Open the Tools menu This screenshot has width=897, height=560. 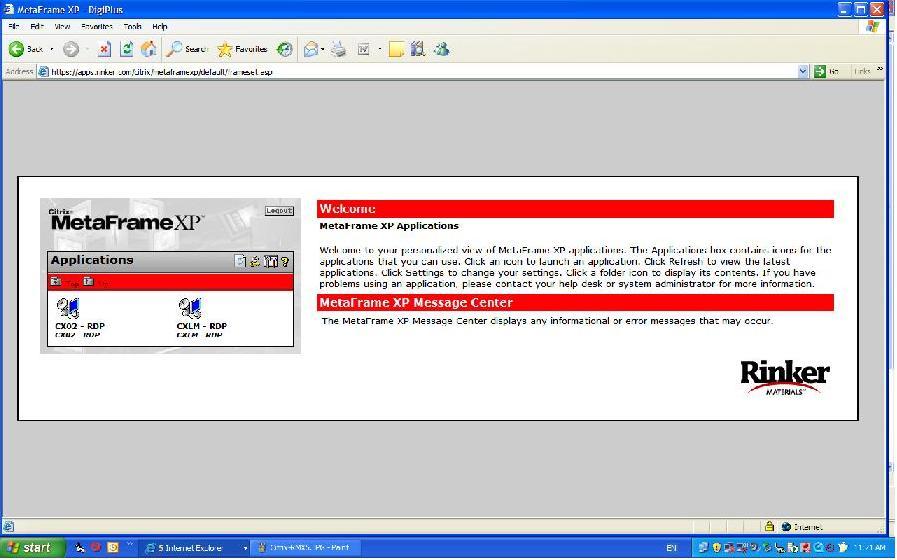click(x=132, y=26)
